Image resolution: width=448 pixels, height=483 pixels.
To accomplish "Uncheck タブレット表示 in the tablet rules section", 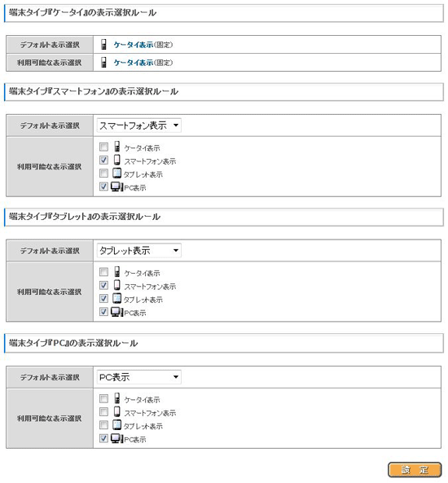I will 103,298.
